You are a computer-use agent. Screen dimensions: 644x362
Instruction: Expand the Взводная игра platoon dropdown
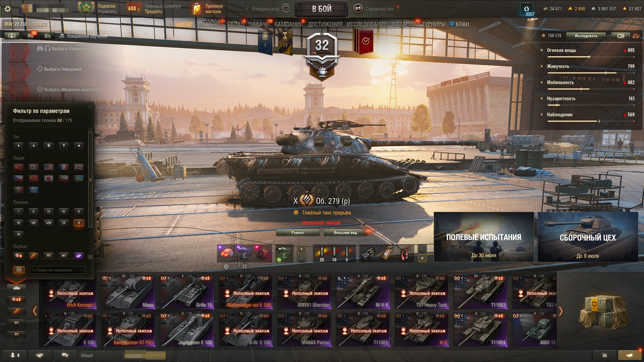[267, 9]
